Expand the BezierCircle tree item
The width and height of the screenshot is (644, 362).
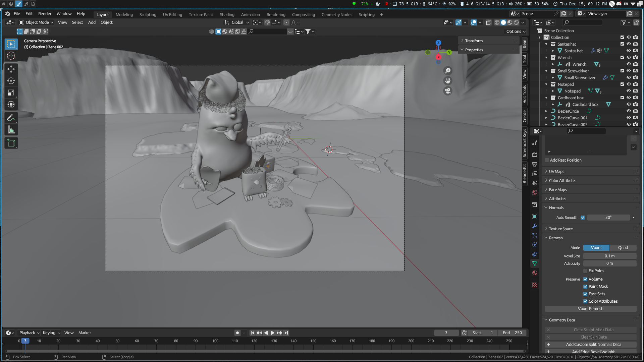click(546, 111)
